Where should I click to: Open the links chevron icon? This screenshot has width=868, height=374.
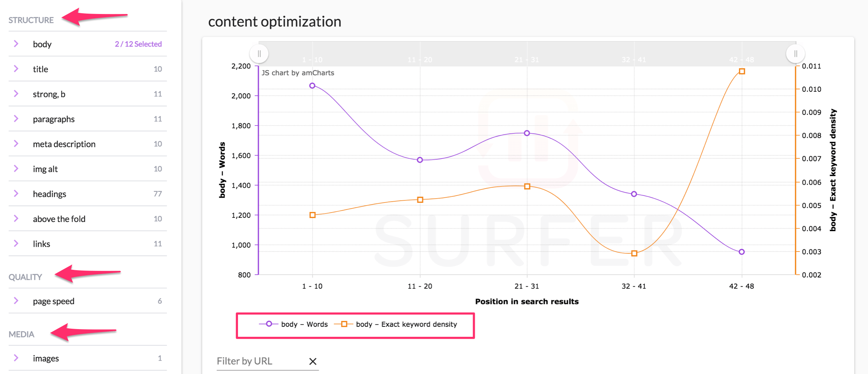[x=16, y=243]
